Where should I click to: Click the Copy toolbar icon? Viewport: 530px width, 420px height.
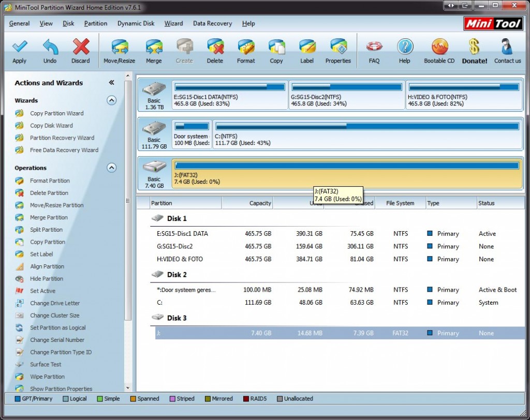click(276, 47)
